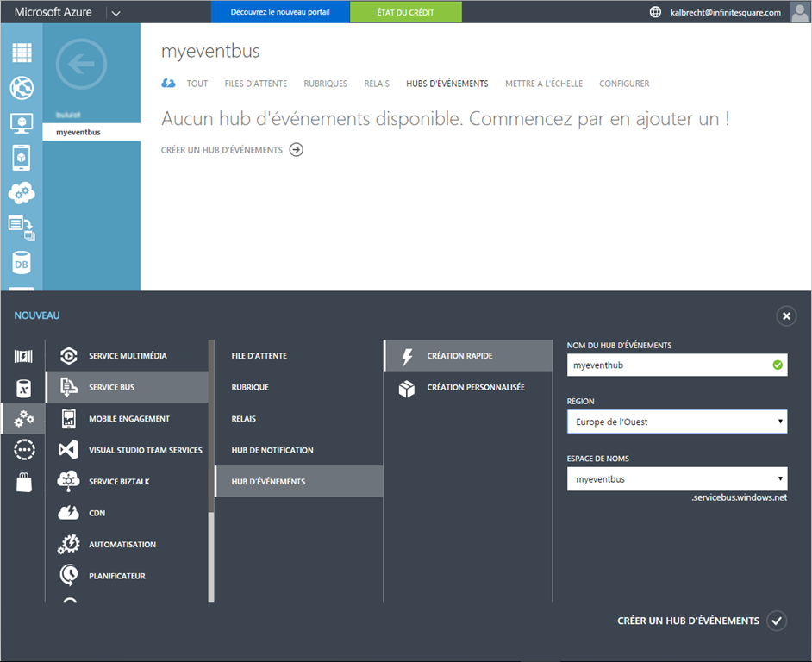
Task: Open the Cloud Services gear cloud icon
Action: (x=22, y=193)
